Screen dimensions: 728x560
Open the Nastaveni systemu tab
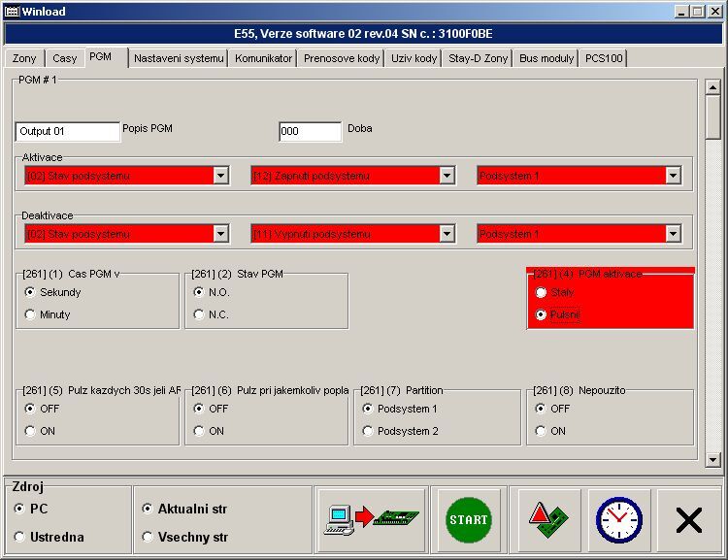point(179,58)
